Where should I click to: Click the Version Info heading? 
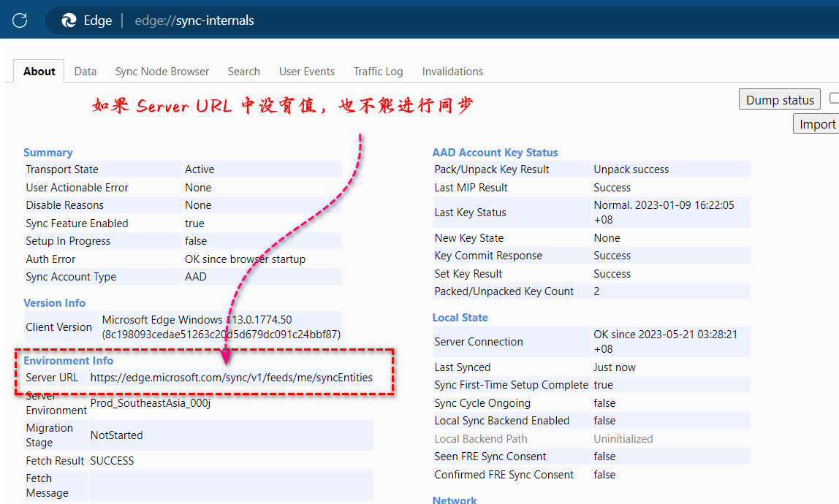54,303
